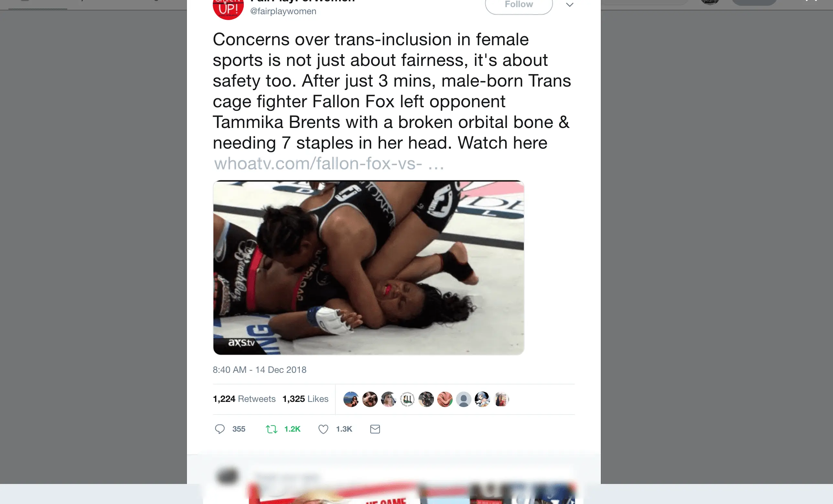Open the 8:40 AM 14 Dec 2018 timestamp
833x504 pixels.
[260, 370]
